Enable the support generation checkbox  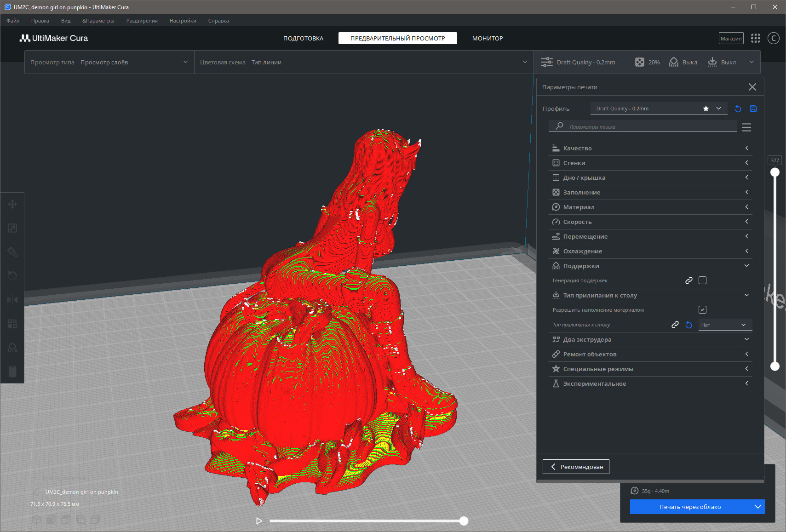702,280
